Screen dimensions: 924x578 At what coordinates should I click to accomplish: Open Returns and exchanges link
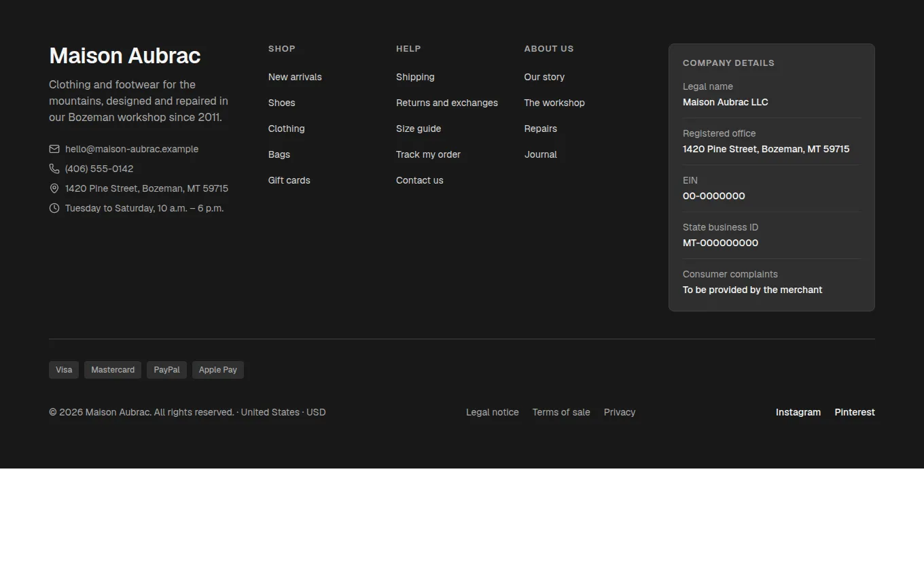click(447, 103)
